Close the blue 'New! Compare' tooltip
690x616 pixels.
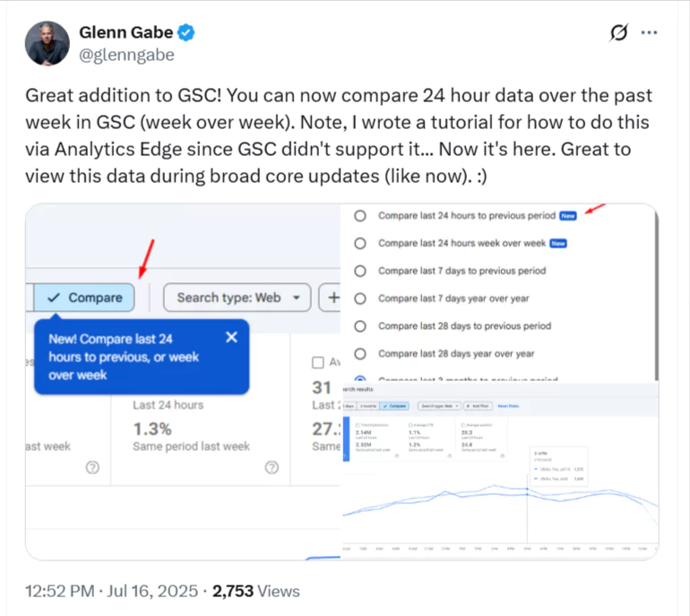(x=231, y=337)
